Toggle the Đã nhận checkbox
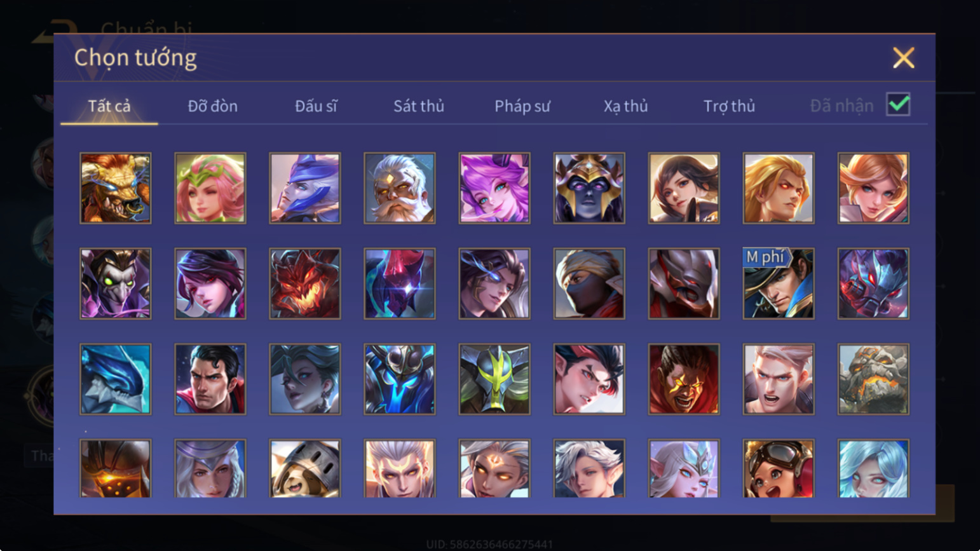Viewport: 980px width, 551px height. pyautogui.click(x=898, y=104)
